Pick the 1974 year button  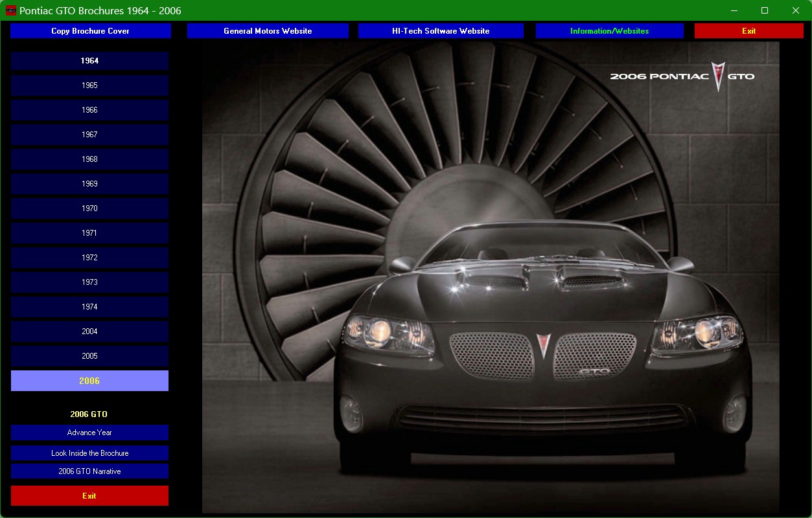click(x=89, y=307)
